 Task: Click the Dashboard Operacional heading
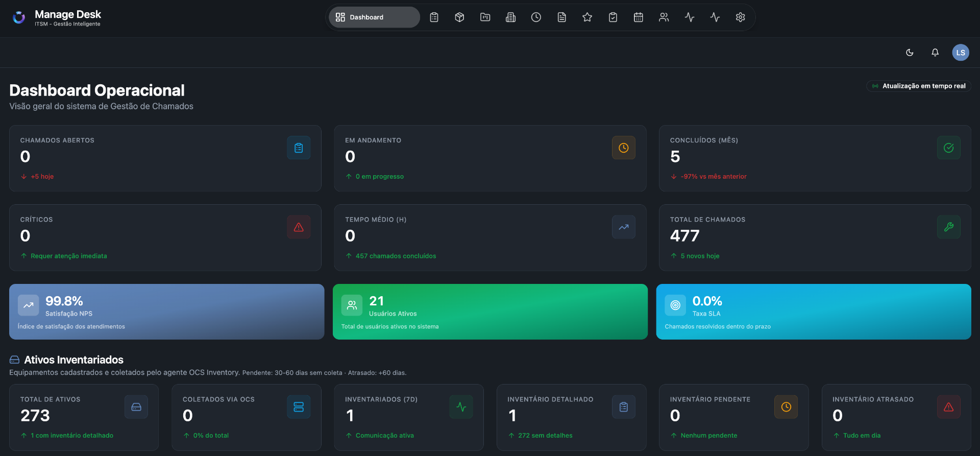point(97,90)
